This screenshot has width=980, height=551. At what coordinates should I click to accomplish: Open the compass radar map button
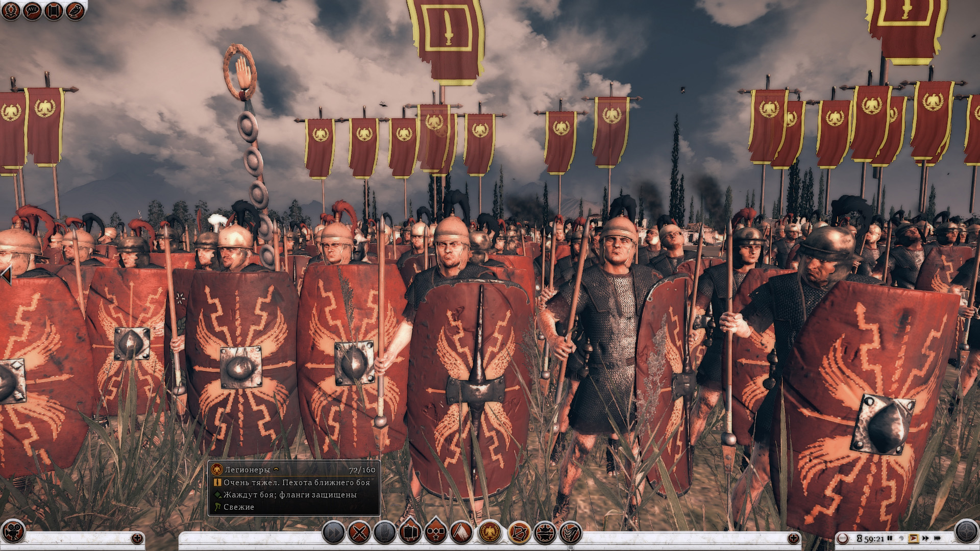966,531
